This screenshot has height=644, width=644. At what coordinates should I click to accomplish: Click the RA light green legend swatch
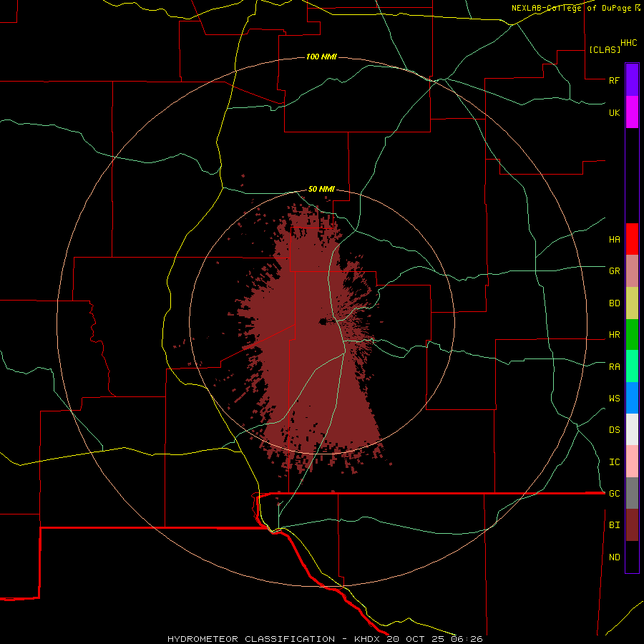(632, 366)
